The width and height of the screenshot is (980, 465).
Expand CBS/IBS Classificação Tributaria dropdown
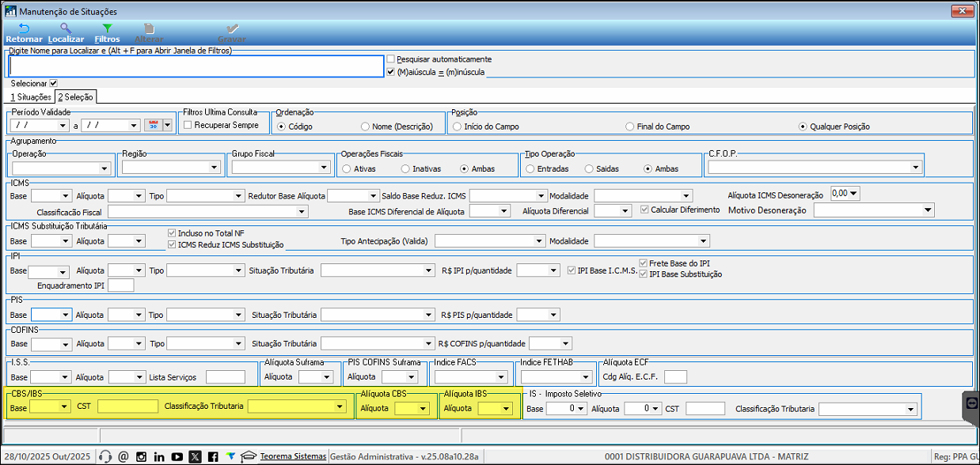pos(340,406)
